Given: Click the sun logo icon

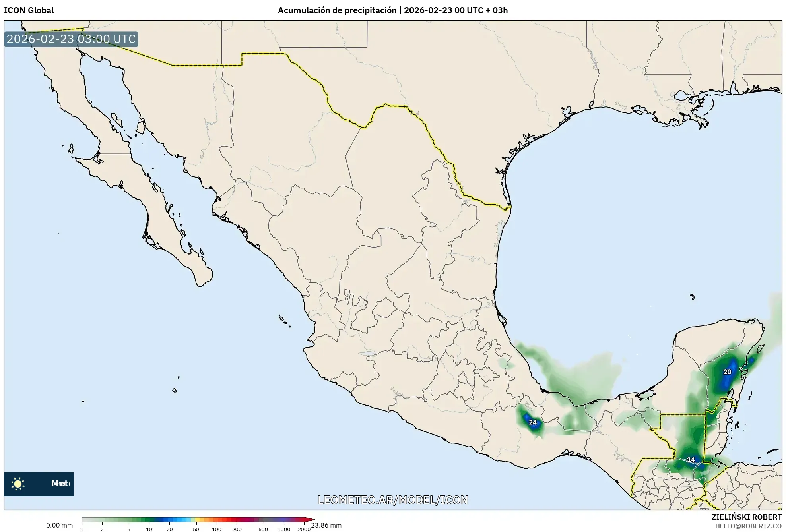Looking at the screenshot, I should [x=18, y=484].
